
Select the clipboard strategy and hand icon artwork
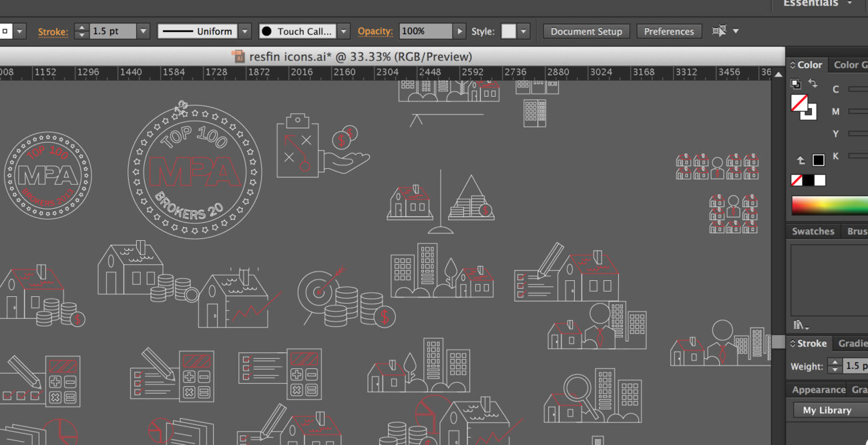click(323, 146)
